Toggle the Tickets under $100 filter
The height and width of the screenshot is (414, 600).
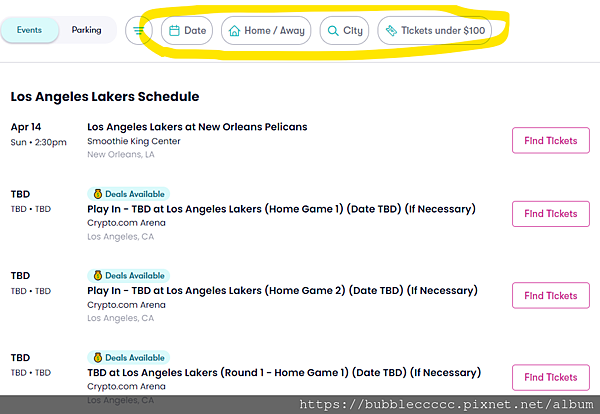point(434,31)
